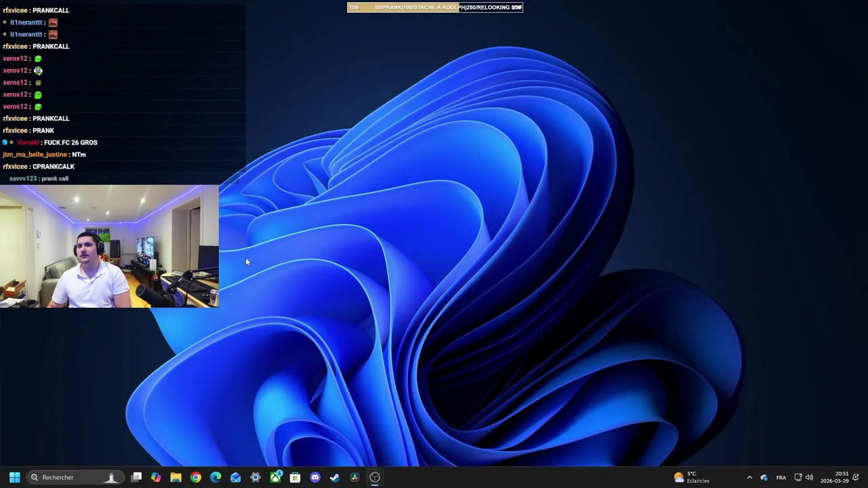Click username 'xavvv123' in chat

tap(23, 178)
